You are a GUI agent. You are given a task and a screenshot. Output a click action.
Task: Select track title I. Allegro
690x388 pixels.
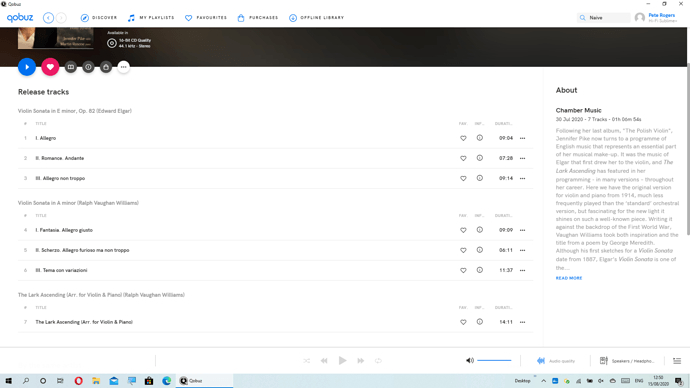[x=46, y=138]
